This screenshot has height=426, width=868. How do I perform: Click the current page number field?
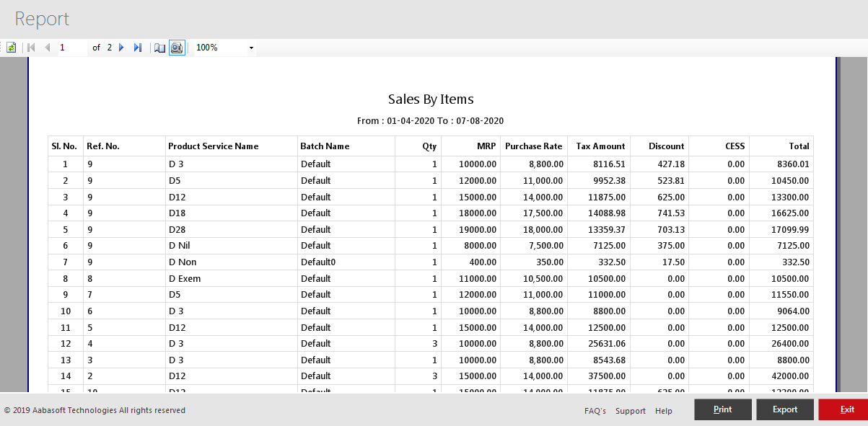point(71,48)
